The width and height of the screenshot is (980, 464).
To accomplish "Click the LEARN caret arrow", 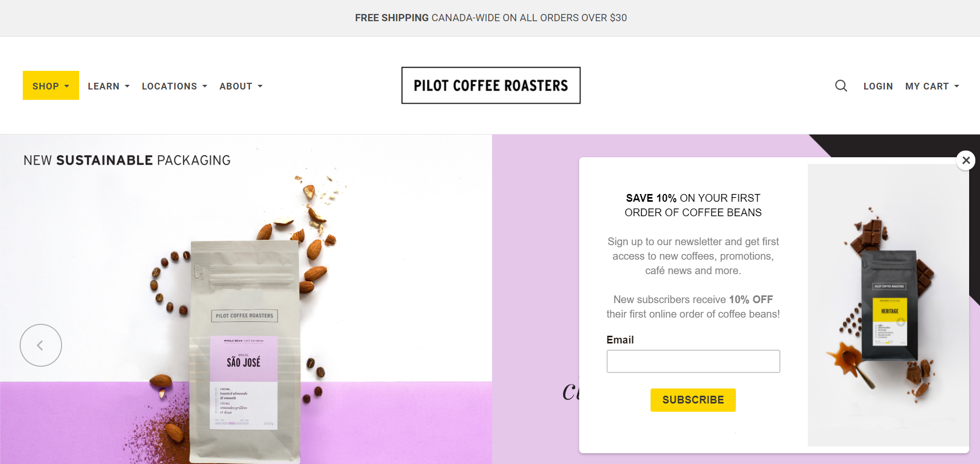I will [127, 86].
